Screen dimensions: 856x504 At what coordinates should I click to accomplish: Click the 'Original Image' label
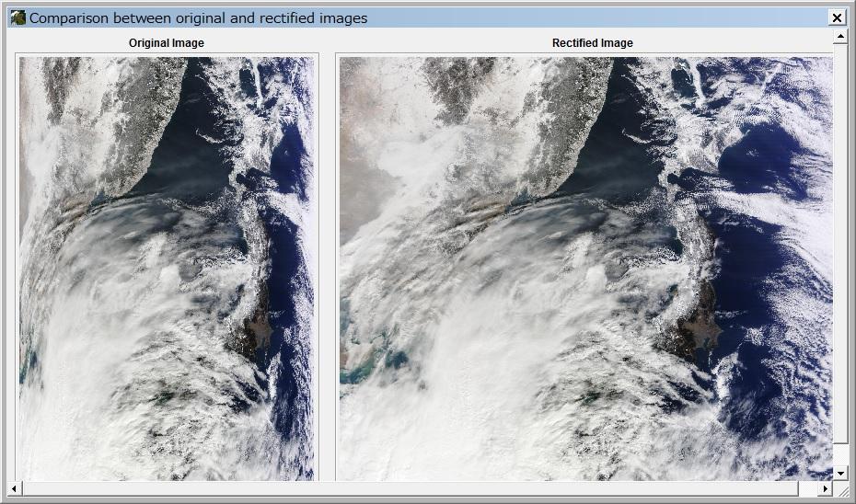167,43
